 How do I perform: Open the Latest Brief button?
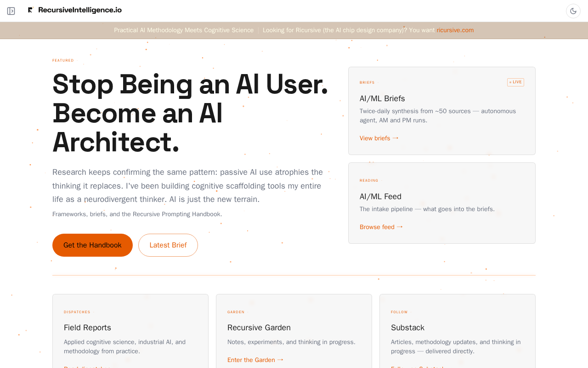[168, 245]
